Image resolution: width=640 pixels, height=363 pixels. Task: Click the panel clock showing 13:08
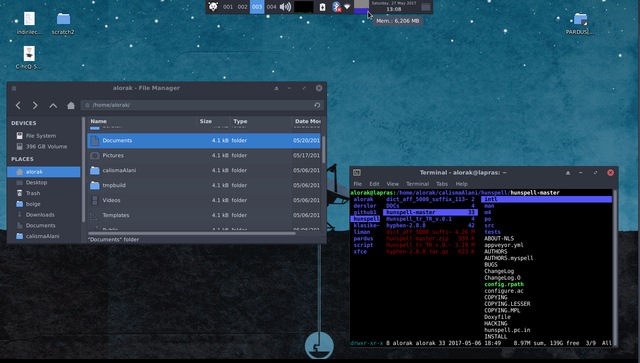[393, 7]
